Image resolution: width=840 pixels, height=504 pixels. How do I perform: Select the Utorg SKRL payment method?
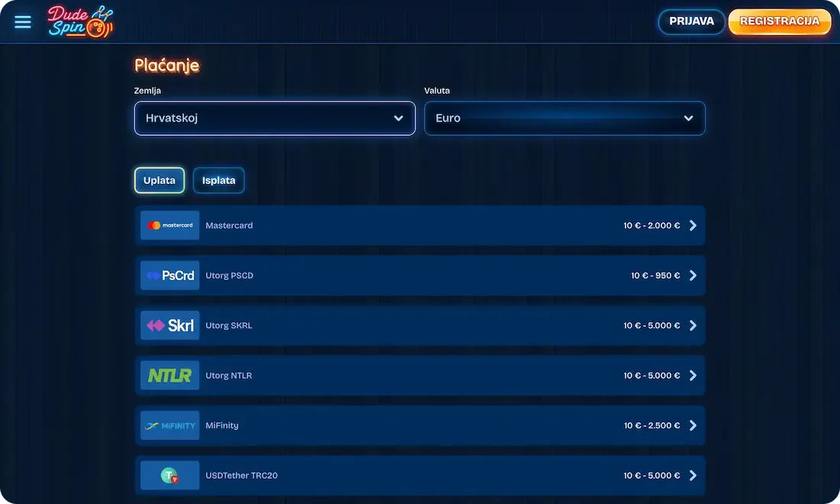pos(420,325)
